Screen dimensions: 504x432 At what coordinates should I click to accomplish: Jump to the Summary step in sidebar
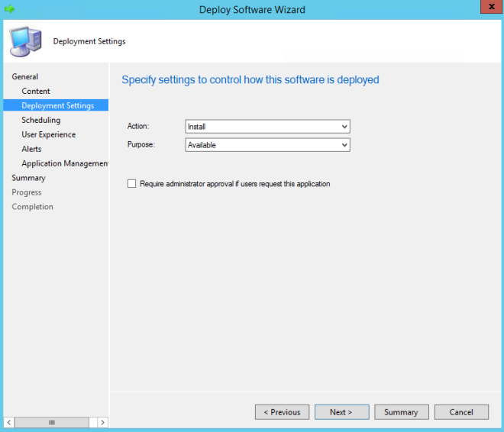[x=28, y=178]
